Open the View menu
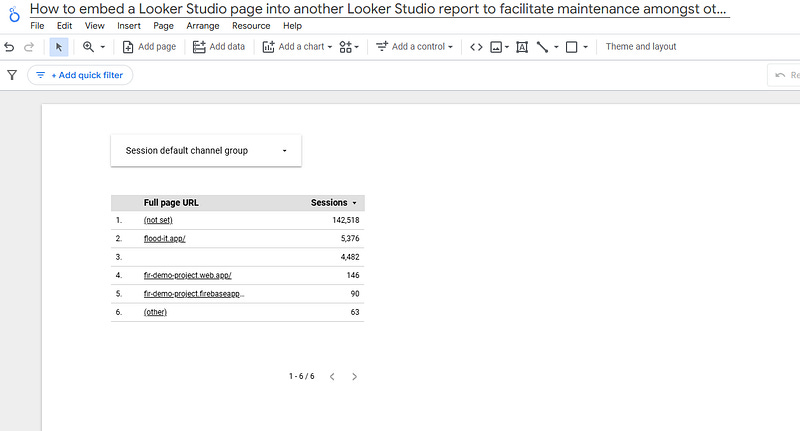 [94, 26]
